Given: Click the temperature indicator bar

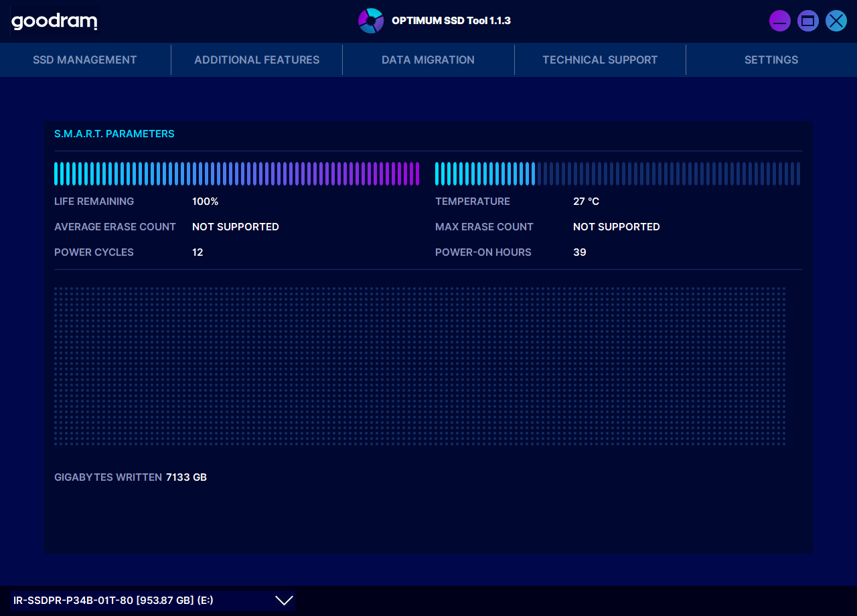Looking at the screenshot, I should tap(617, 173).
